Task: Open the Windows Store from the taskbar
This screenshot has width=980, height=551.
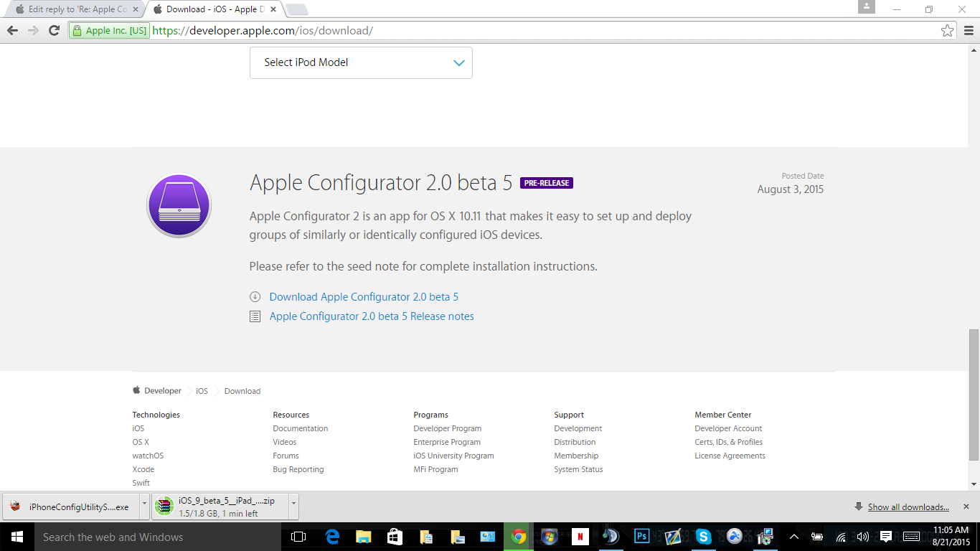Action: 395,537
